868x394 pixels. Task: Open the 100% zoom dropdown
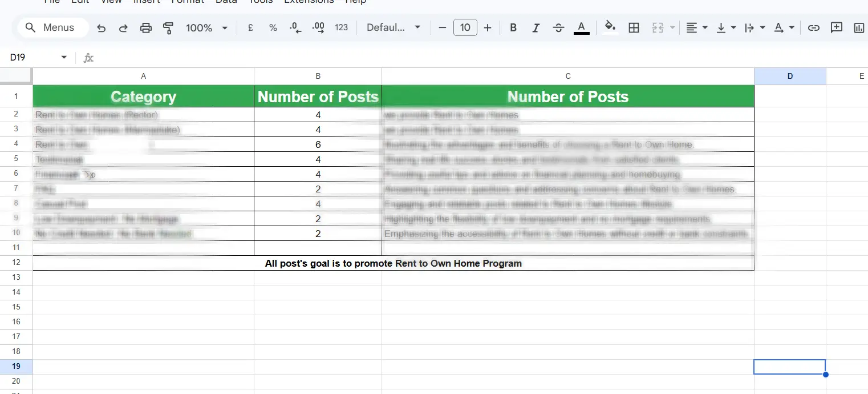(x=206, y=27)
